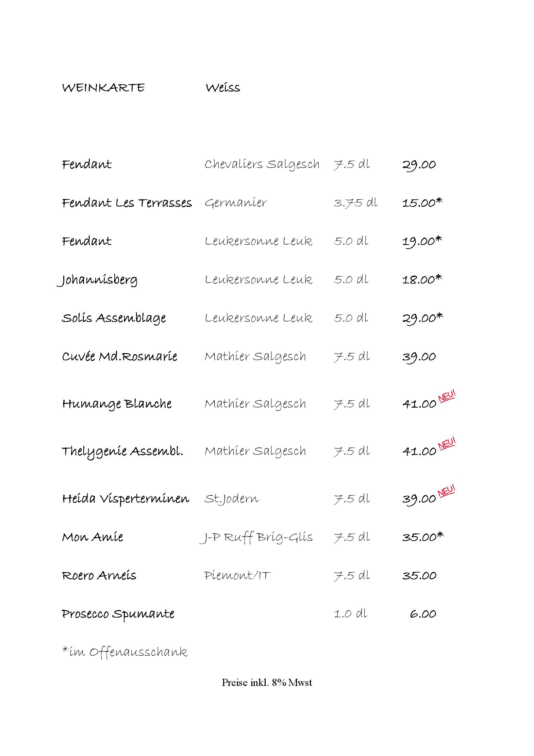Click Cuvée Md.Rosmarie wine name
Screen dimensions: 534x756
(x=119, y=357)
